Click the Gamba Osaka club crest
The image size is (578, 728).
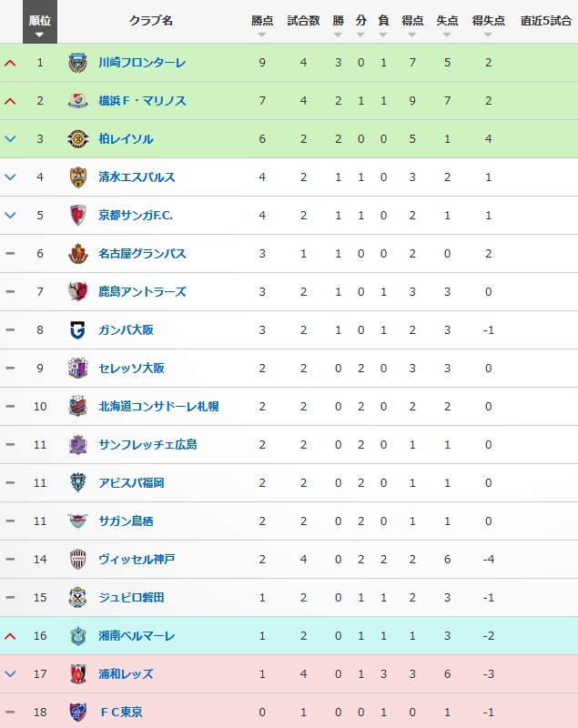[x=77, y=330]
